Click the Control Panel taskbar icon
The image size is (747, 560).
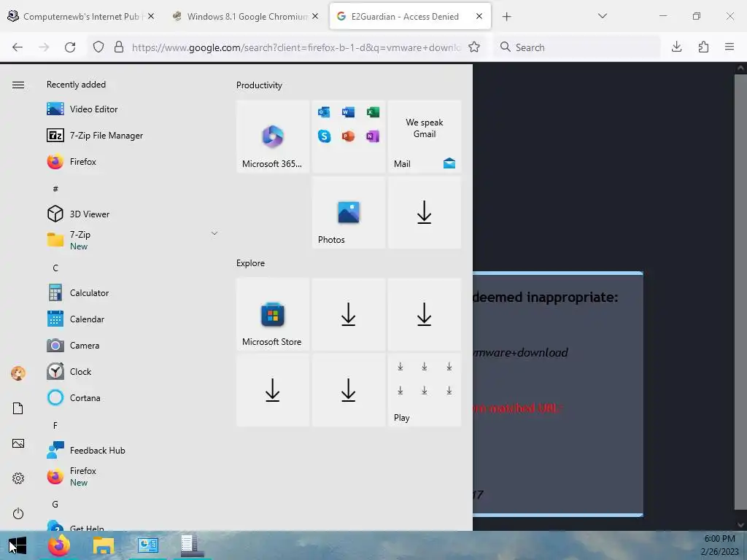click(x=147, y=545)
